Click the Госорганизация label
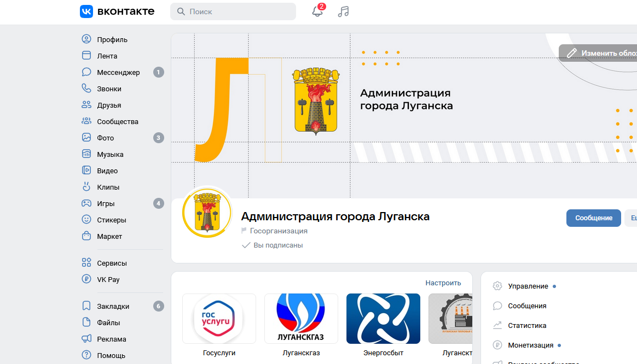637x364 pixels. [x=279, y=231]
